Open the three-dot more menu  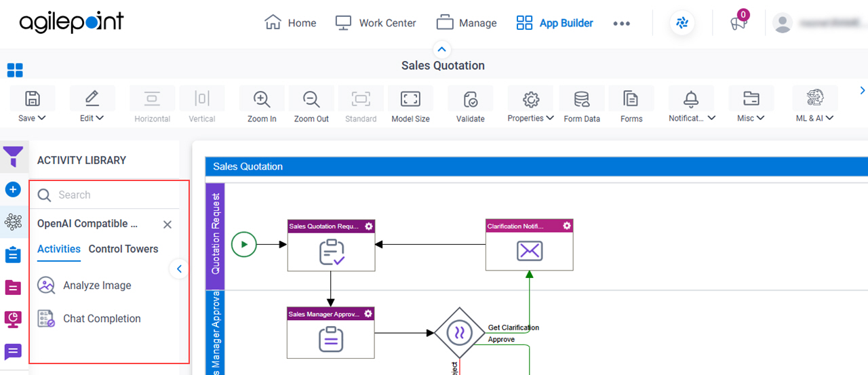[622, 23]
